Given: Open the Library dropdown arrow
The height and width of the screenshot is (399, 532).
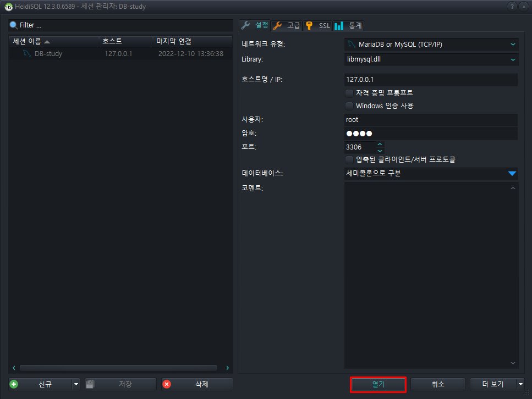Looking at the screenshot, I should [513, 60].
